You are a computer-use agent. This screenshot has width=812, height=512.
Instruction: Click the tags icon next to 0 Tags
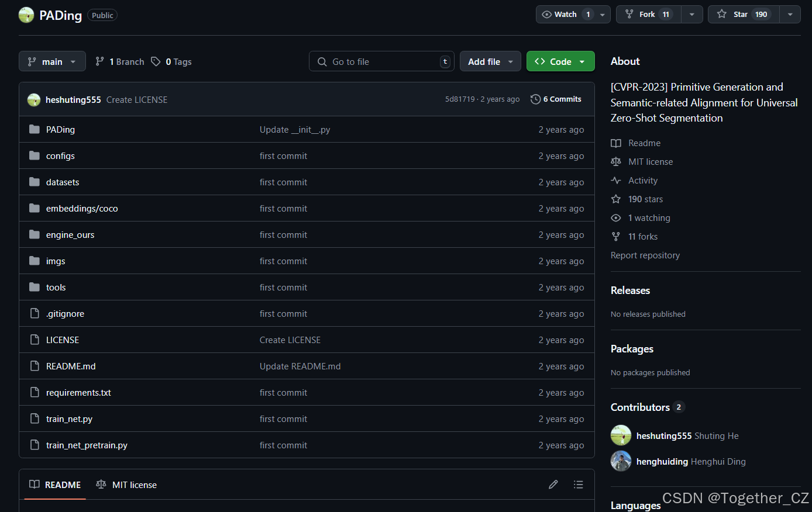point(156,61)
